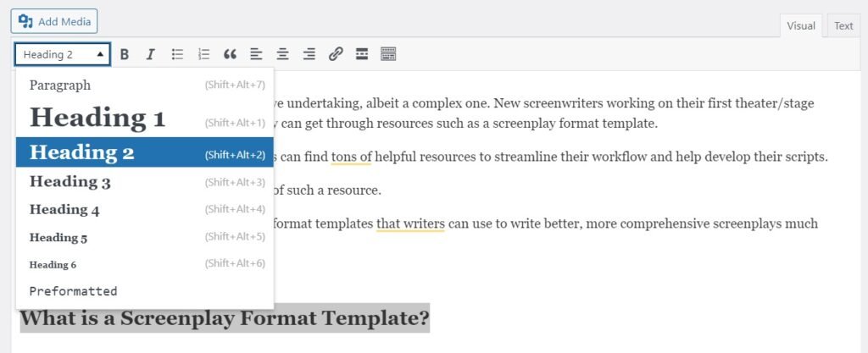Choose Paragraph from the format list
The height and width of the screenshot is (353, 868).
(144, 85)
